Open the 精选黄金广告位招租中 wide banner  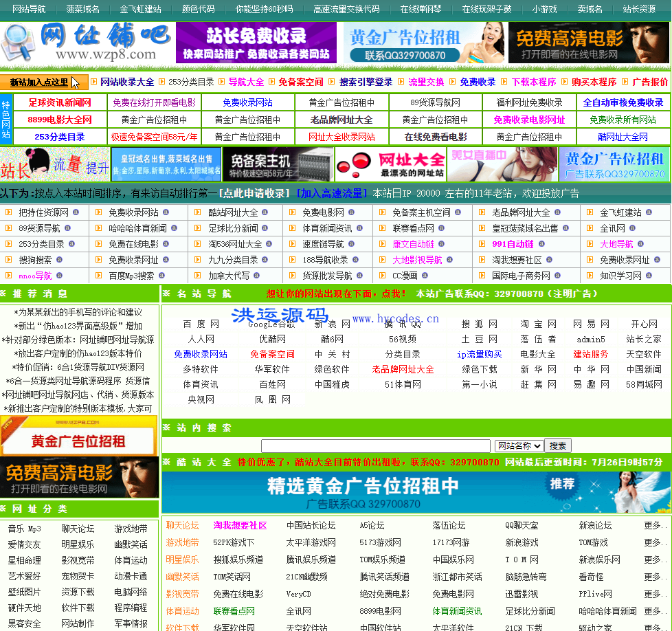pos(416,492)
